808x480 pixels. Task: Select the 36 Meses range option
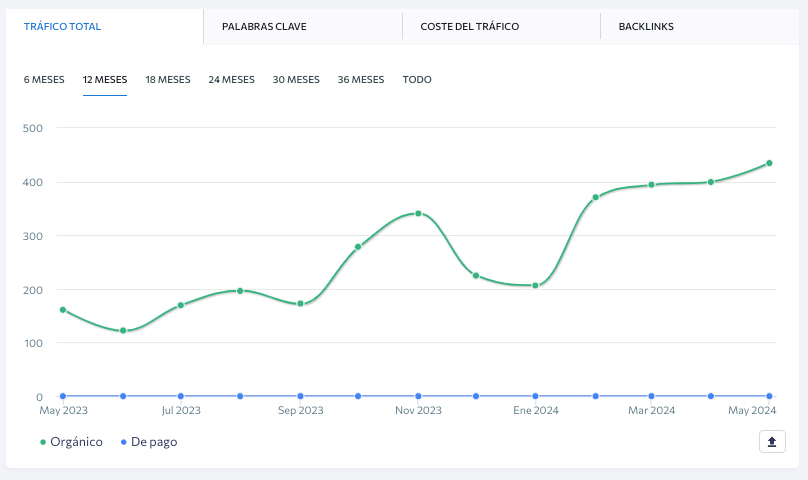pyautogui.click(x=361, y=80)
